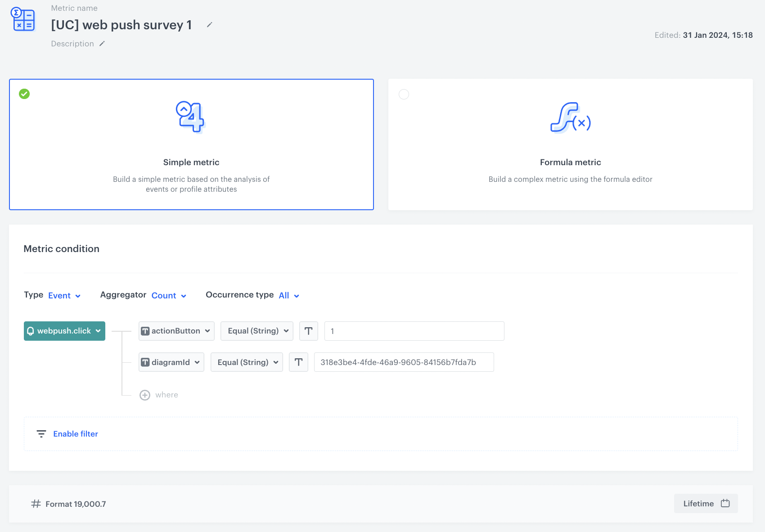The height and width of the screenshot is (532, 765).
Task: Click the filter lines icon
Action: coord(41,434)
